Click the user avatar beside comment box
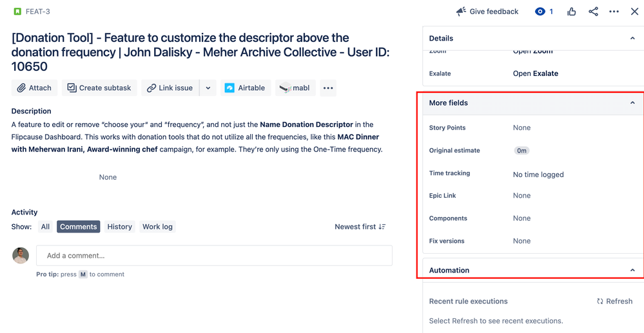The height and width of the screenshot is (333, 644). 21,256
